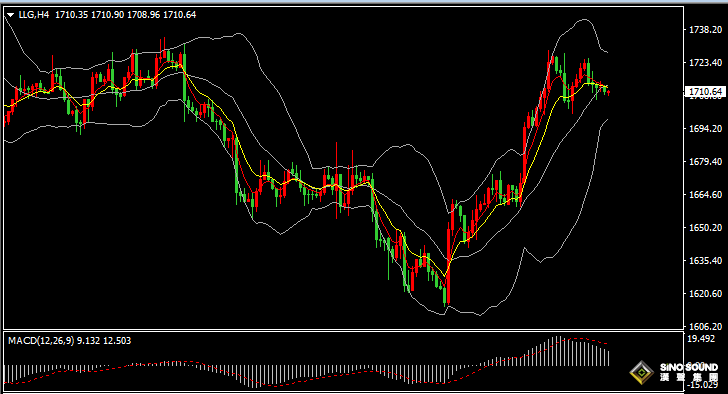
Task: Click the 1650.20 price axis label
Action: point(705,227)
